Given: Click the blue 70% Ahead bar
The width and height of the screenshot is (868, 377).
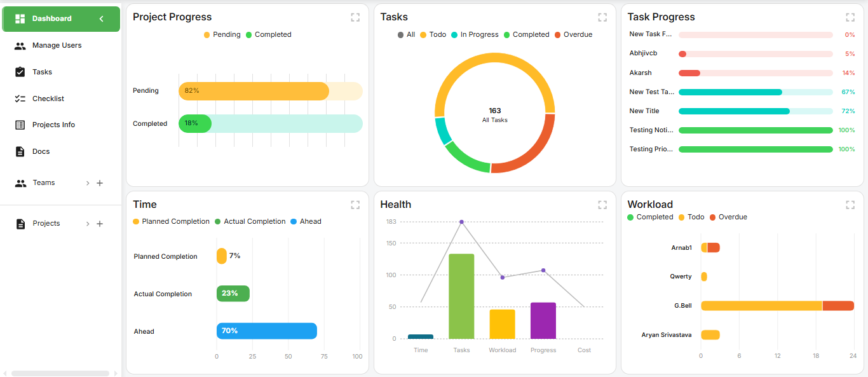Looking at the screenshot, I should (267, 331).
